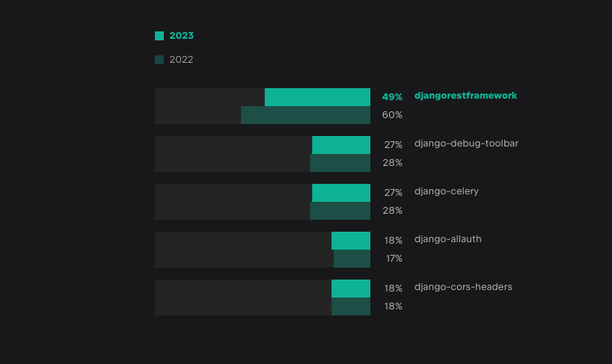The height and width of the screenshot is (364, 612).
Task: Click djangorestframework 2022 dark green bar
Action: click(305, 115)
